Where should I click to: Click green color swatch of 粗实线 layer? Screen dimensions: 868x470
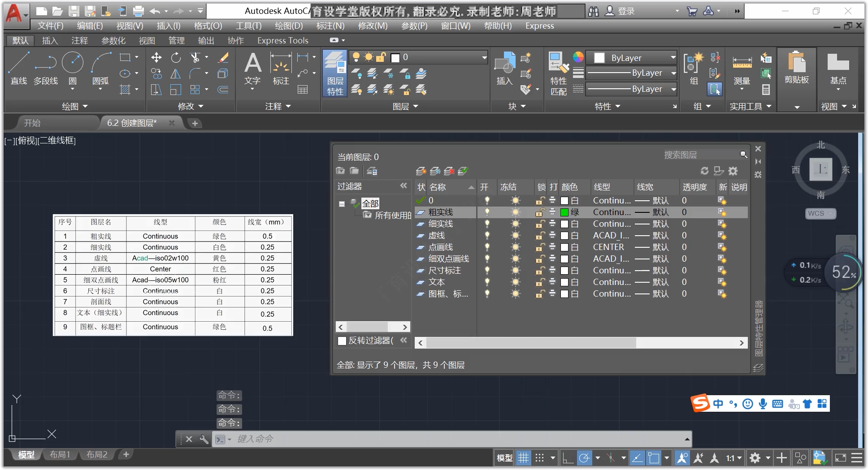click(x=564, y=212)
